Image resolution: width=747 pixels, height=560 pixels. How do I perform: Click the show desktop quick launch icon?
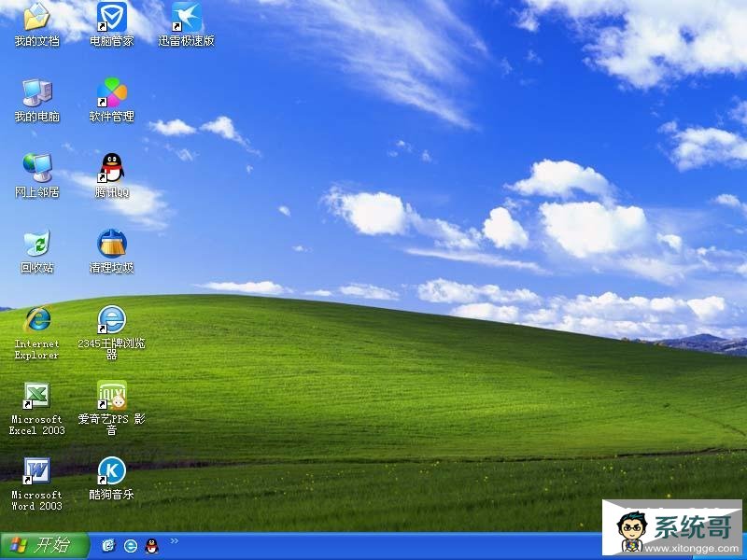108,546
